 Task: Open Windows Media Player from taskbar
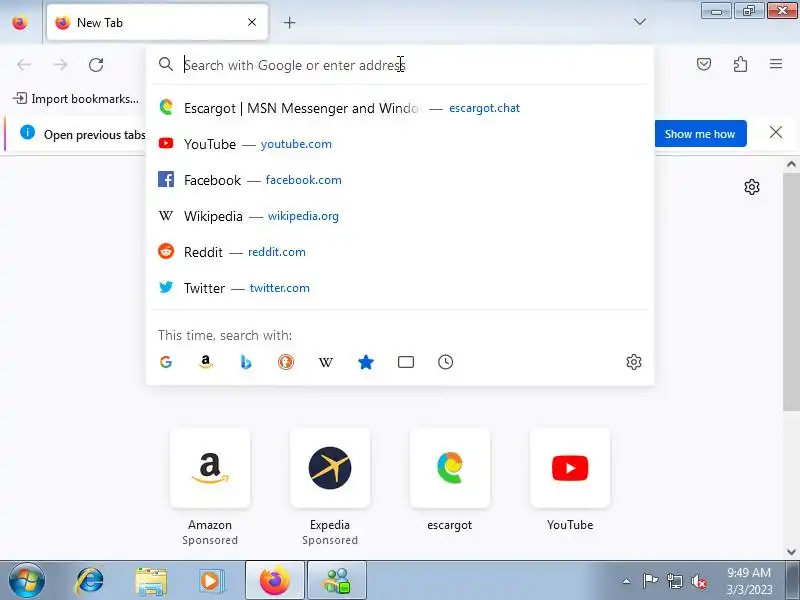point(211,581)
